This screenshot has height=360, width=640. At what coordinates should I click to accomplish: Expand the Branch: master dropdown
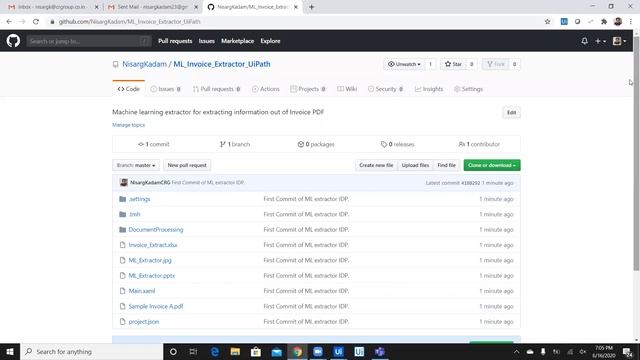[x=136, y=165]
